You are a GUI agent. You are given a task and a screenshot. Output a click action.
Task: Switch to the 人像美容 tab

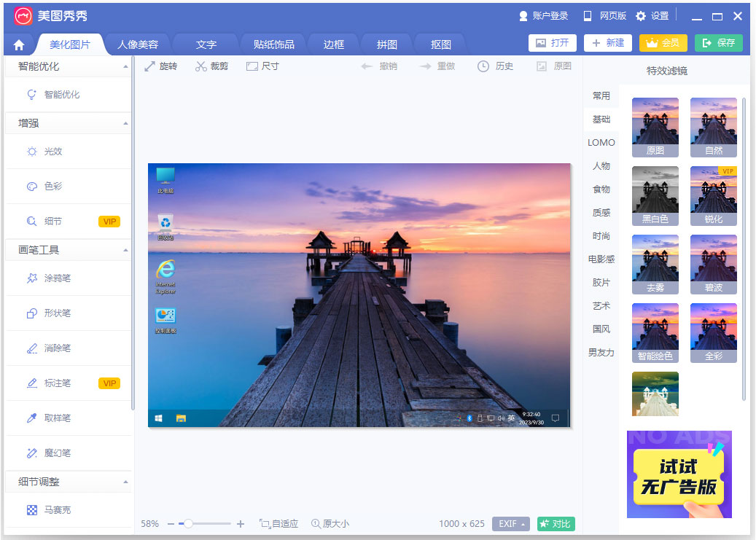[138, 44]
